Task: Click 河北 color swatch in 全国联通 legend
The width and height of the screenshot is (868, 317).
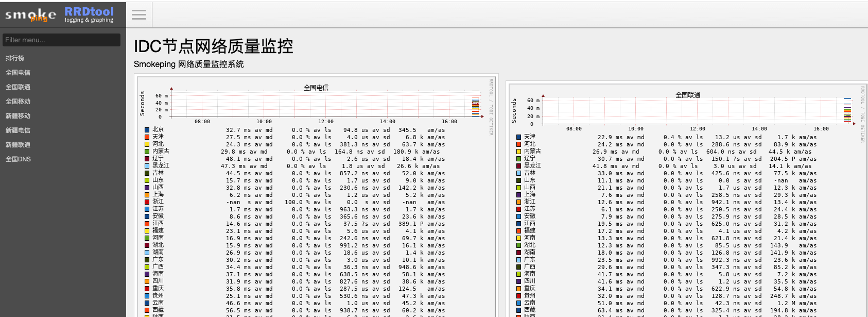Action: point(519,144)
